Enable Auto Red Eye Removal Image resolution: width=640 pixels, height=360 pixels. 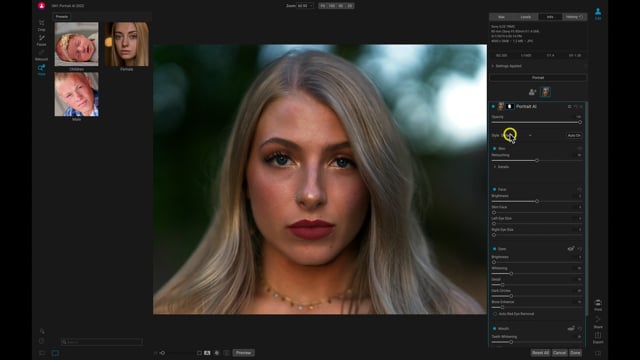tap(495, 314)
